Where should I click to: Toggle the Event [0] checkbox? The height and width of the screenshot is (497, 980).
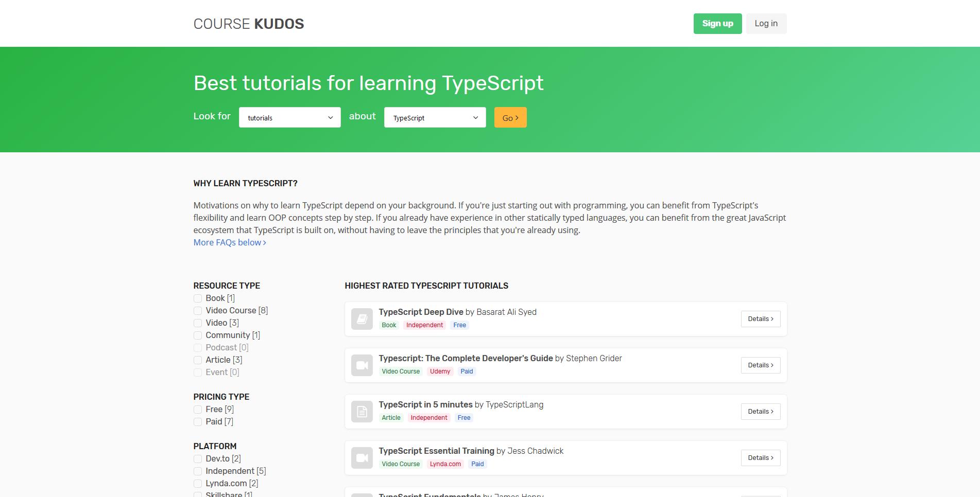pos(198,372)
